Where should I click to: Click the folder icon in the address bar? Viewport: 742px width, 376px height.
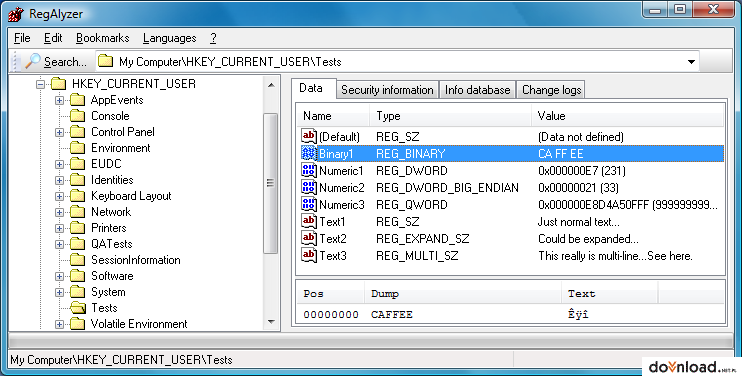click(106, 61)
